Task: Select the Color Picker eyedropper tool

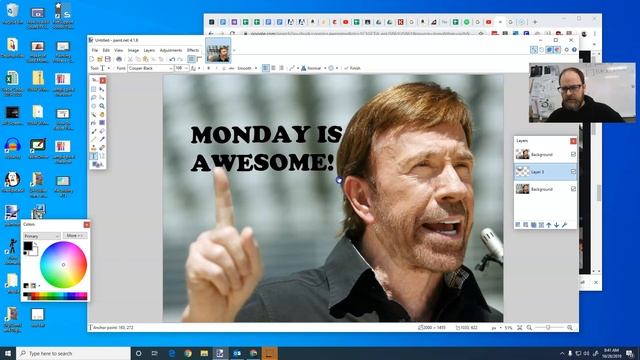Action: (102, 139)
